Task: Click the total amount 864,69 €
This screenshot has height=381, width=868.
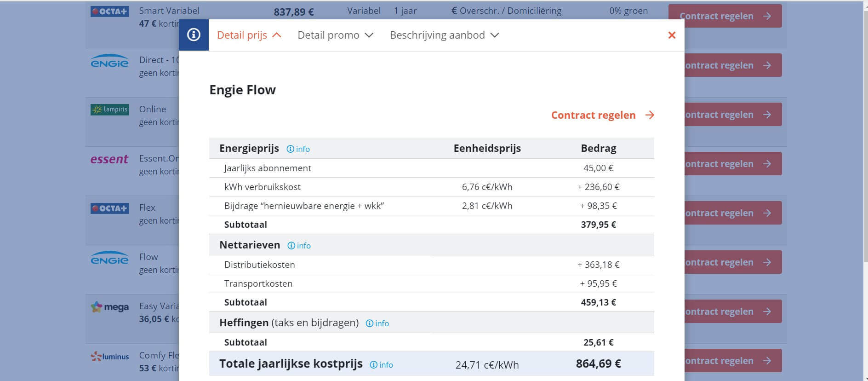Action: coord(598,364)
